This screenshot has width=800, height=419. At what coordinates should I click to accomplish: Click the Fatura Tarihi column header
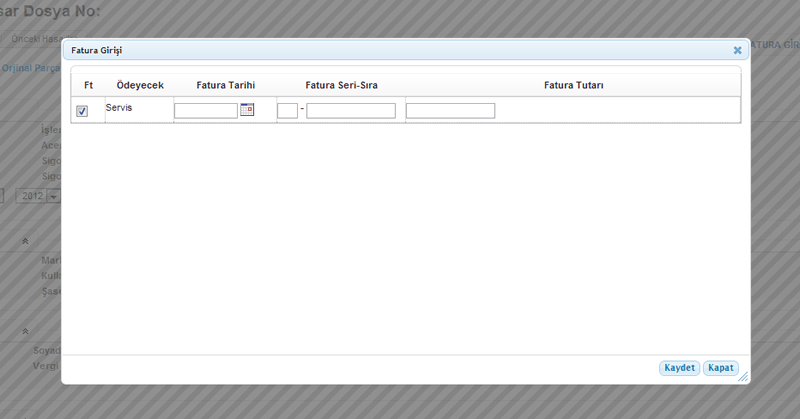point(226,86)
